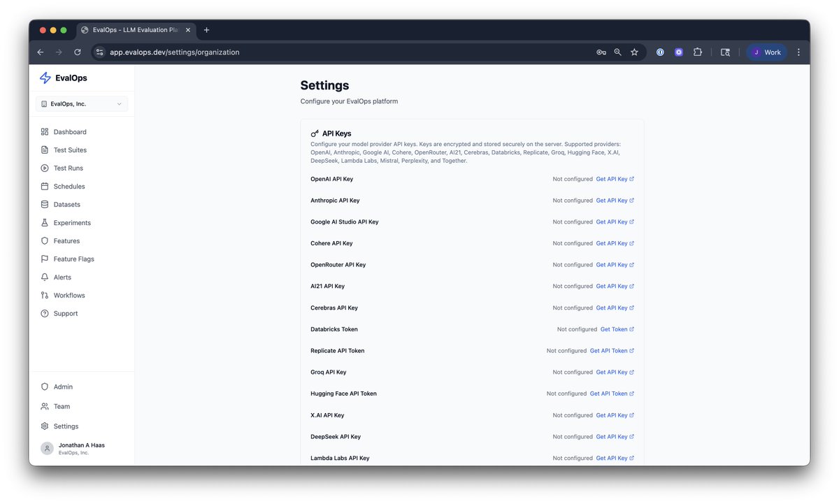Click the Workflows branch icon
Screen dimensions: 839x504
pyautogui.click(x=45, y=296)
